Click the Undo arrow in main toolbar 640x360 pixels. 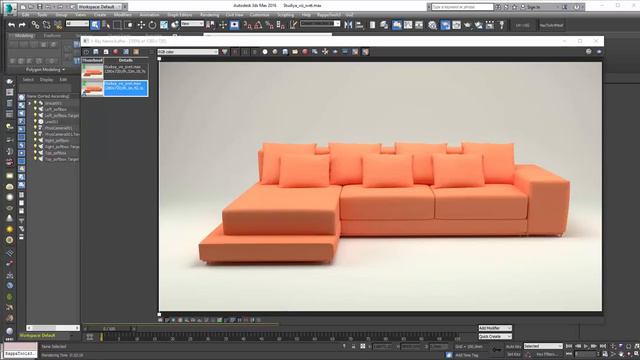point(11,25)
